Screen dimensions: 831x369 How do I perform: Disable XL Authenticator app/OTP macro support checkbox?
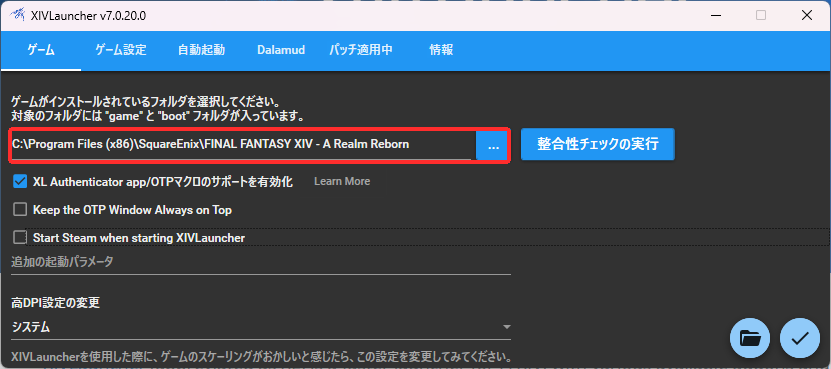click(20, 181)
